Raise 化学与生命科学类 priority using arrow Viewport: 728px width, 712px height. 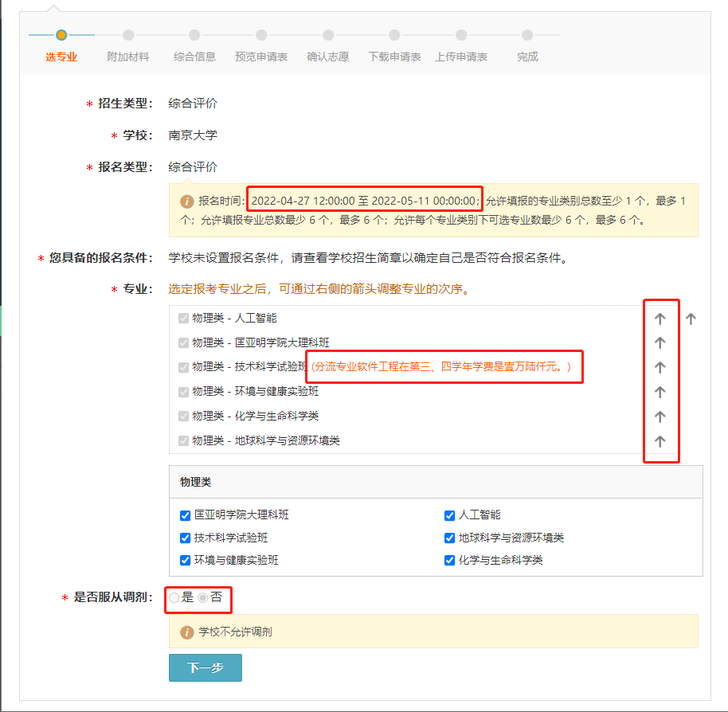pyautogui.click(x=660, y=417)
